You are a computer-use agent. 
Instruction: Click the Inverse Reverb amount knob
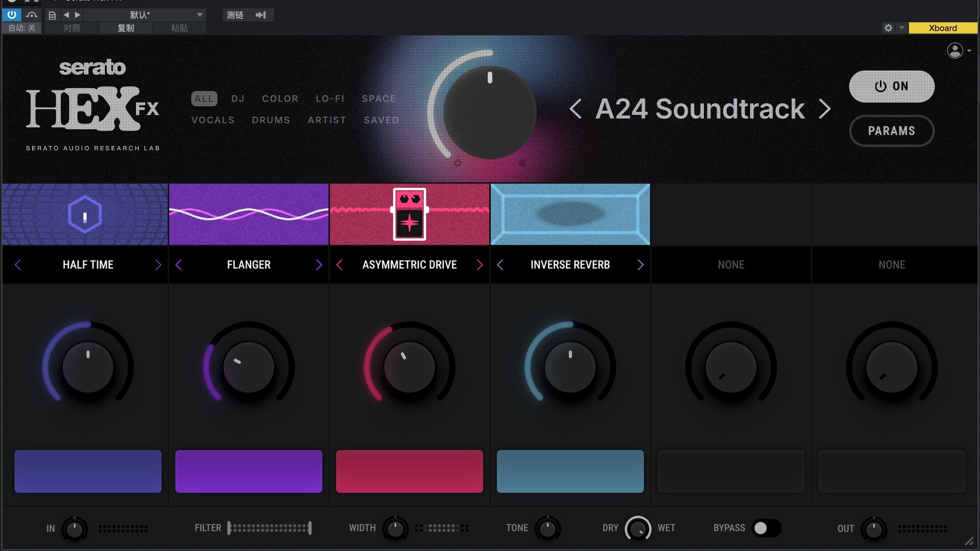pos(570,367)
